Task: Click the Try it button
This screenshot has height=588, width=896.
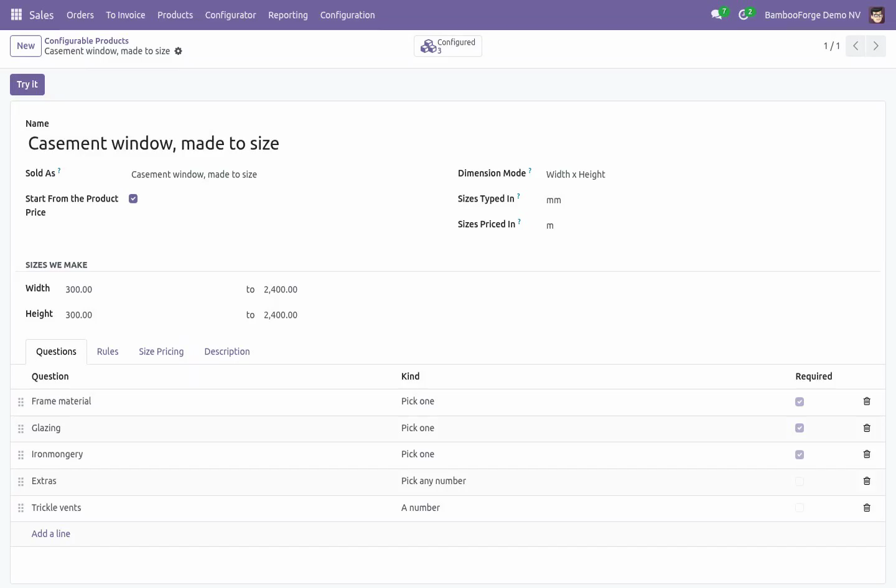Action: coord(27,85)
